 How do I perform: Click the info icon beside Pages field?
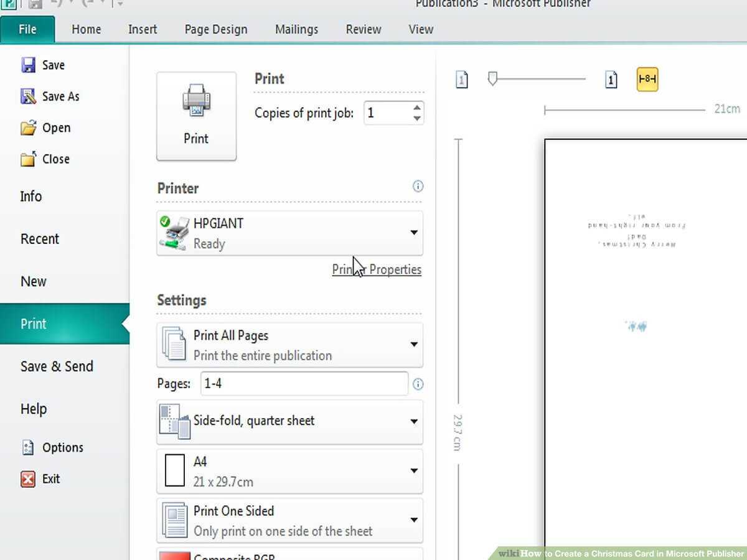(x=418, y=384)
